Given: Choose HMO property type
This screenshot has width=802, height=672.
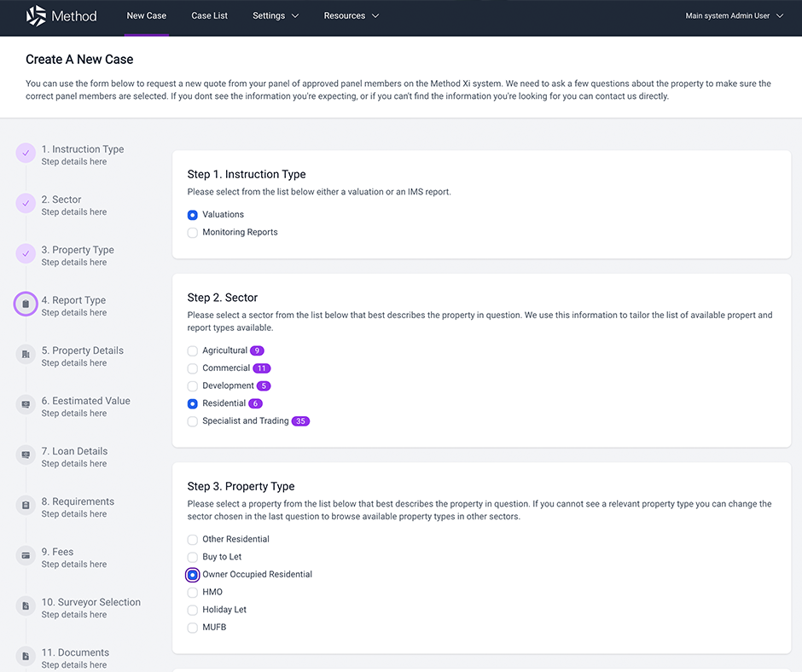Looking at the screenshot, I should tap(192, 593).
